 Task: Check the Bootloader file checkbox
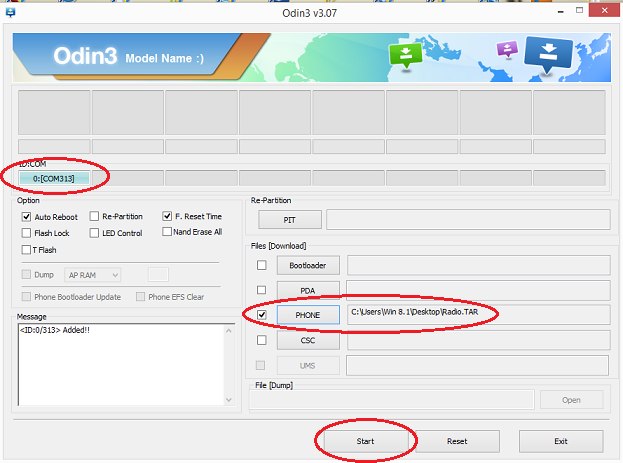[x=261, y=265]
